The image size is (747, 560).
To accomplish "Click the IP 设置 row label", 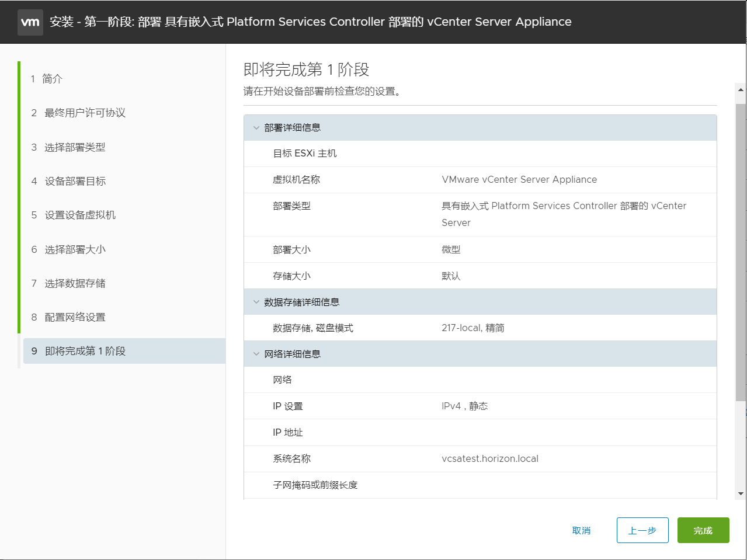I will point(288,406).
